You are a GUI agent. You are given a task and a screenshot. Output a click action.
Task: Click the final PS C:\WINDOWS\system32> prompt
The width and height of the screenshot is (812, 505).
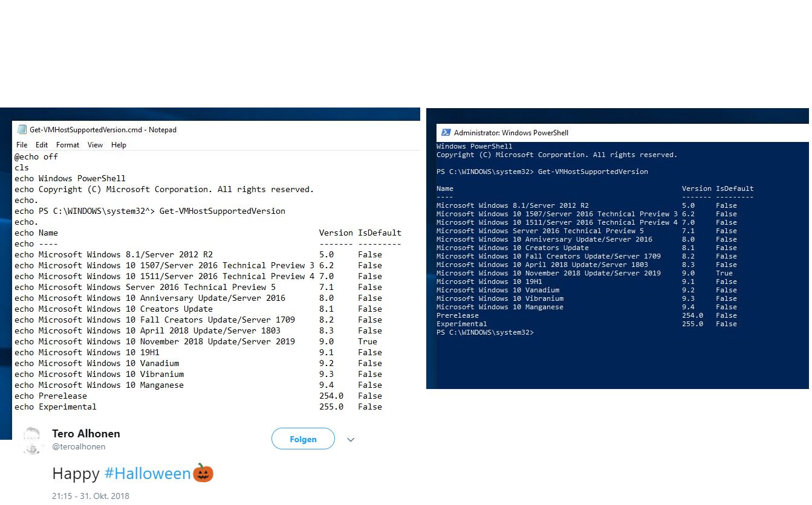(486, 332)
